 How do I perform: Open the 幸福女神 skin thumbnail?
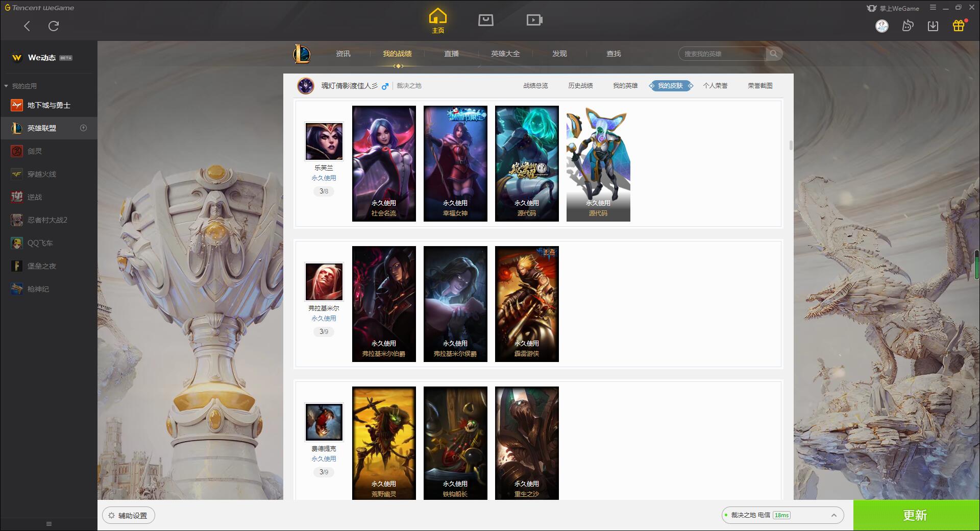(455, 163)
